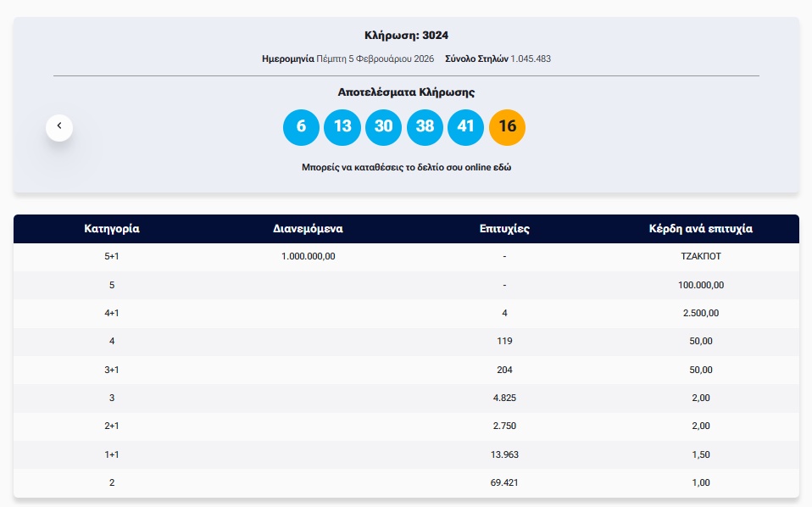Go to the previous draw with the left arrow

click(x=59, y=126)
